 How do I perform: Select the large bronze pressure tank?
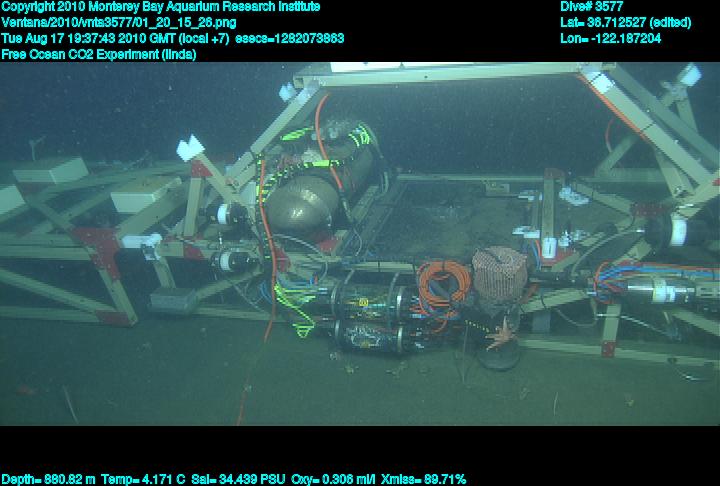coord(308,195)
